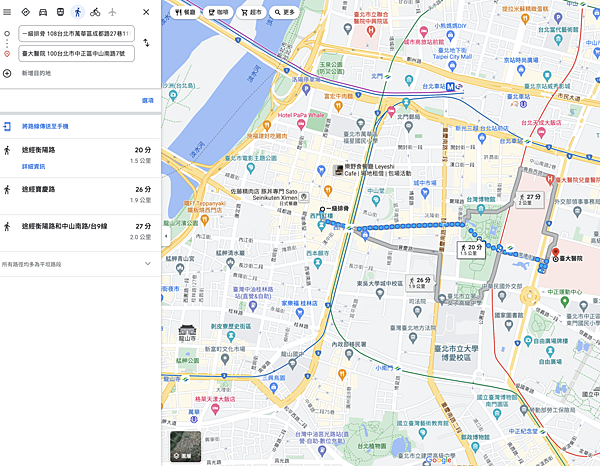Expand the 所有路徑均多為平坦路段 chevron
This screenshot has width=600, height=466.
coord(148,264)
